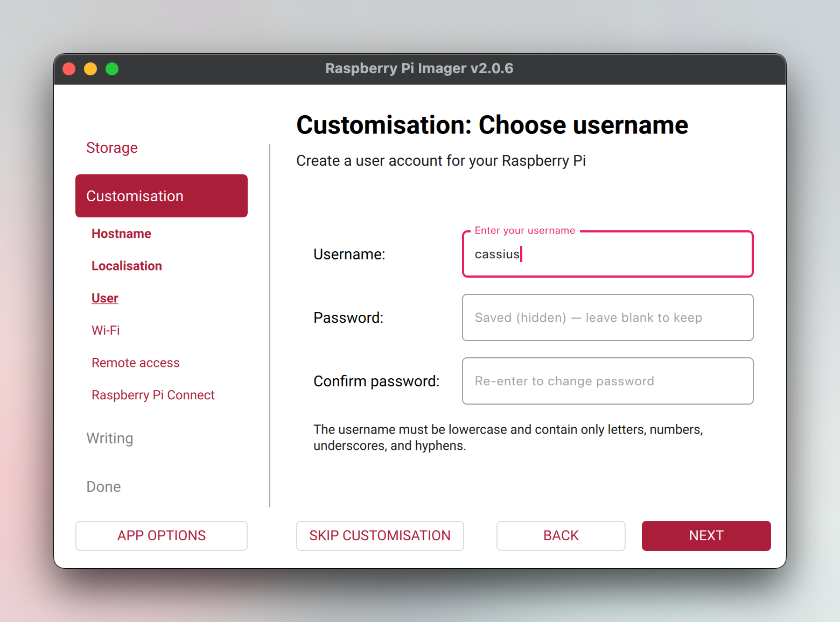Image resolution: width=840 pixels, height=622 pixels.
Task: Open the Hostname sub-step
Action: click(121, 234)
